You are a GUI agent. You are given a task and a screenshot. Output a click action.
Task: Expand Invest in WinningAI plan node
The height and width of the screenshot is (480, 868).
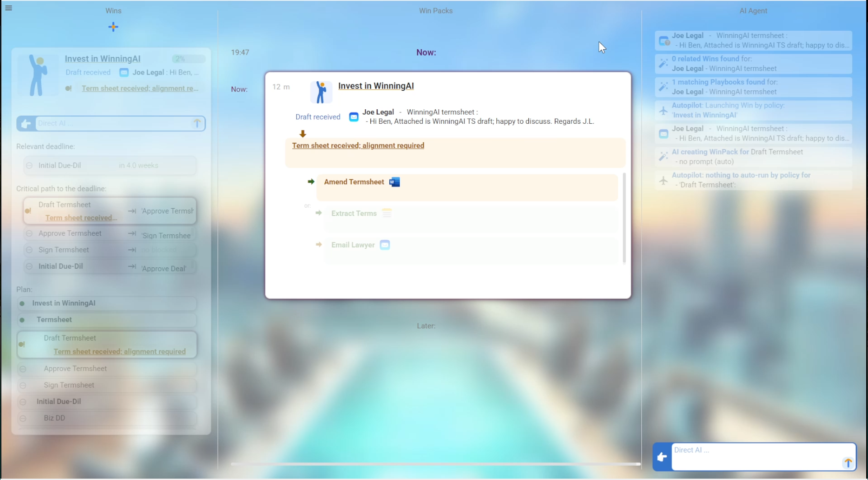22,303
